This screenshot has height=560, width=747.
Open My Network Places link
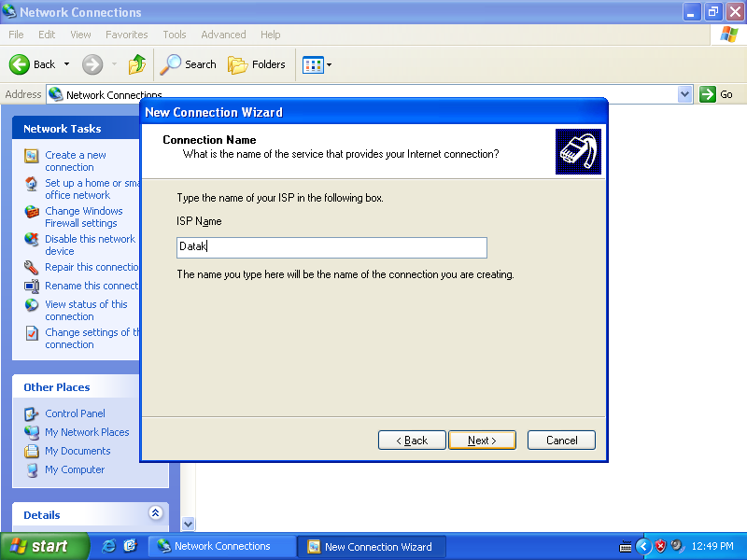[x=87, y=432]
